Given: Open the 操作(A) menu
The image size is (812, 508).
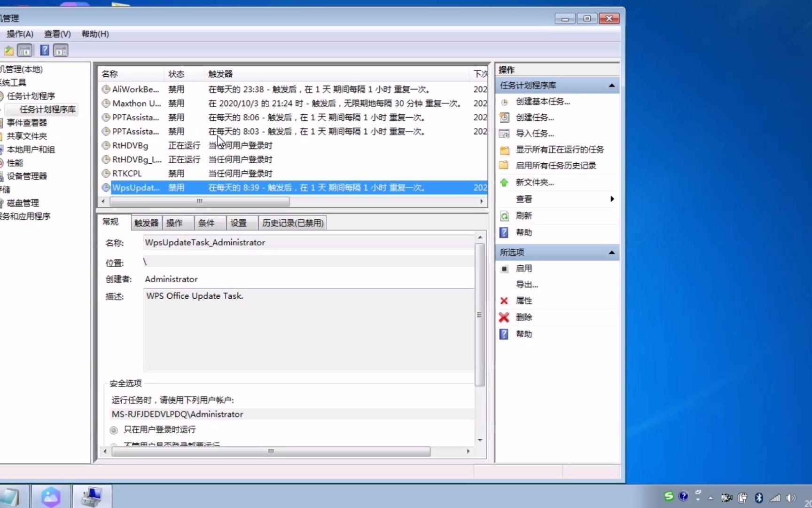Looking at the screenshot, I should coord(20,34).
